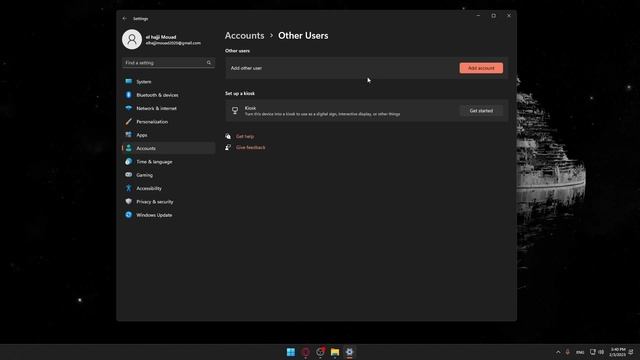Click inside the Find a setting field
This screenshot has width=640, height=360.
[x=168, y=63]
